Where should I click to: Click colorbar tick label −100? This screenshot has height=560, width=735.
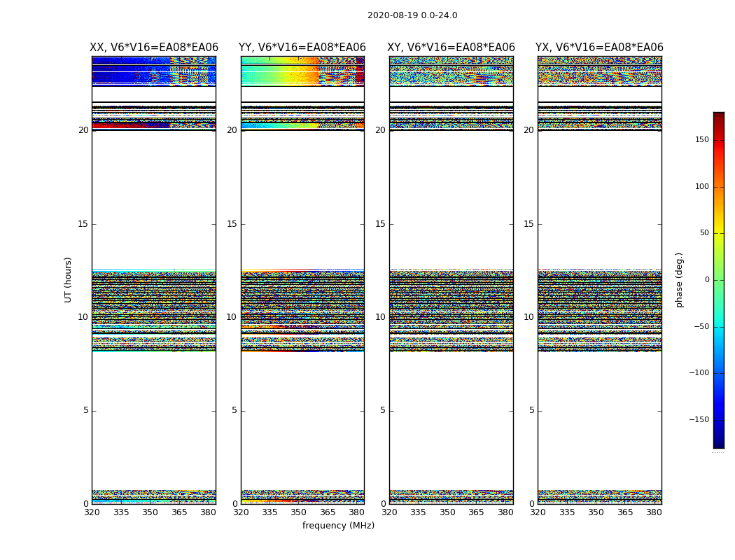(699, 372)
